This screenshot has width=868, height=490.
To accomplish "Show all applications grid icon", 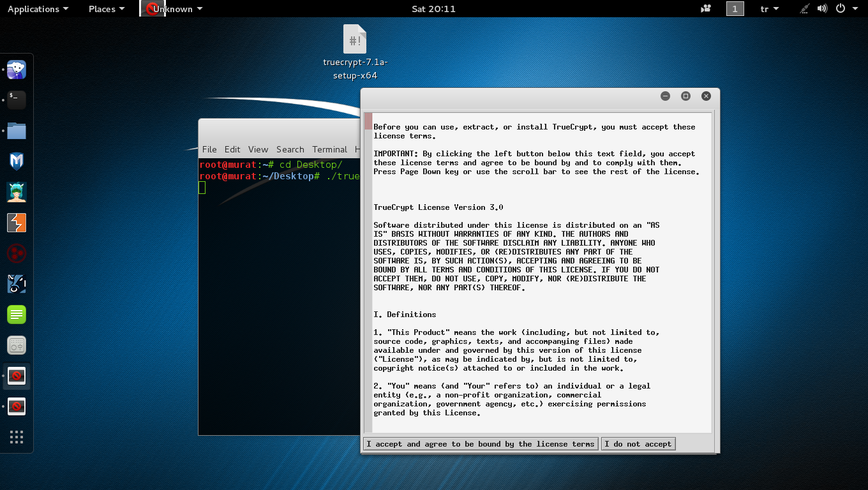I will tap(17, 437).
